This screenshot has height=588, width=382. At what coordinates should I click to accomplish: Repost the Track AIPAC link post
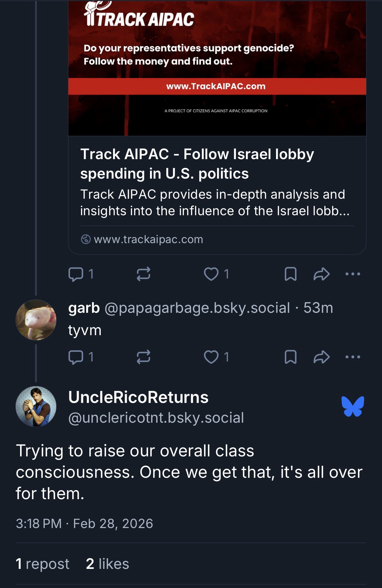click(143, 274)
